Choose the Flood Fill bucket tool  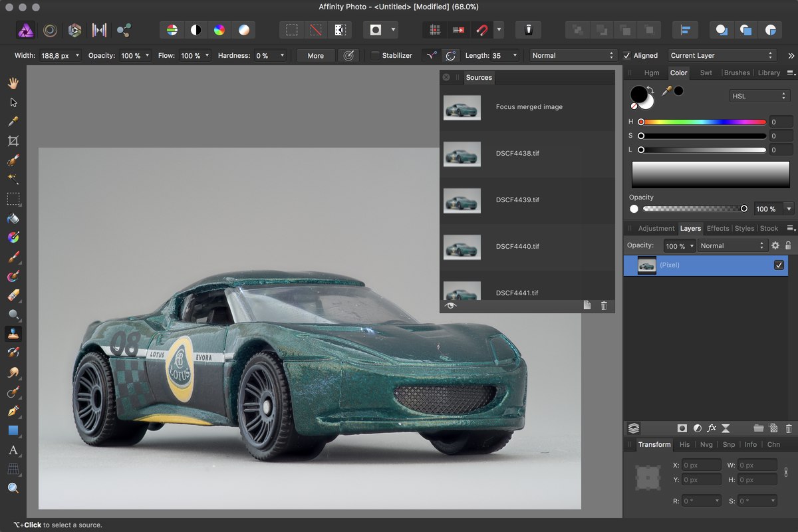(13, 218)
